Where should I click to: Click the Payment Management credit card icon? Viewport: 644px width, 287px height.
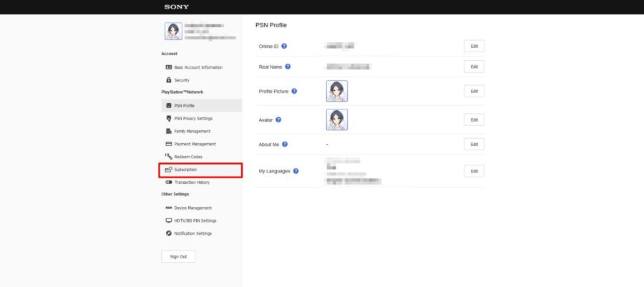click(x=168, y=144)
